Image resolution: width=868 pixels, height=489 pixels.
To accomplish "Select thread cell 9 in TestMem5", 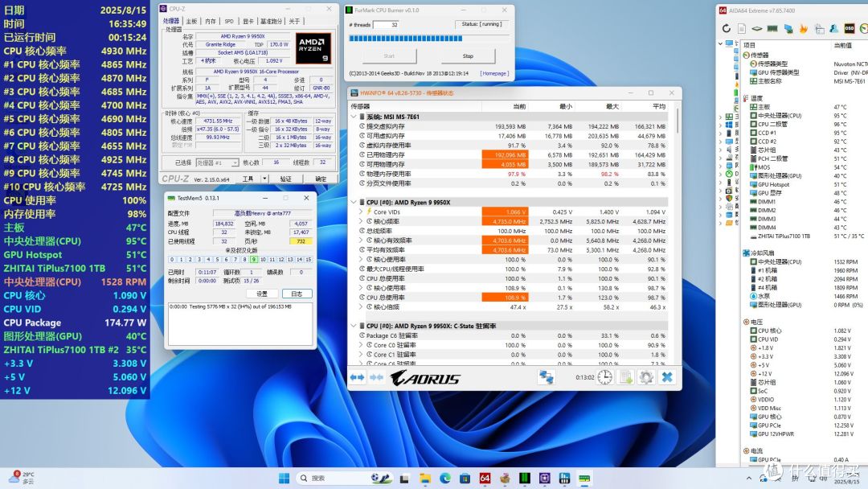I will pyautogui.click(x=253, y=259).
